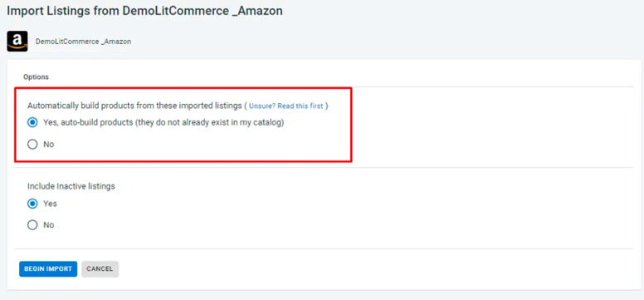644x300 pixels.
Task: Click the "Automatically build products from these imported listings" text
Action: pos(134,106)
